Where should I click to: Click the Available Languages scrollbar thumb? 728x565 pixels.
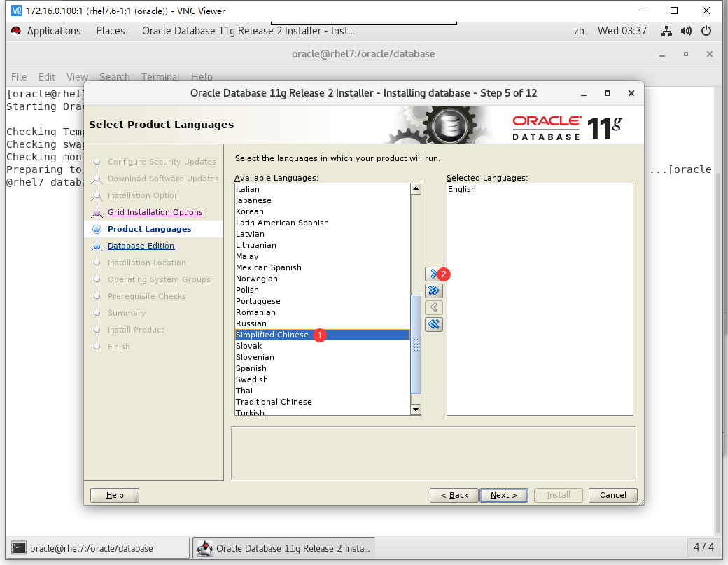(x=416, y=344)
